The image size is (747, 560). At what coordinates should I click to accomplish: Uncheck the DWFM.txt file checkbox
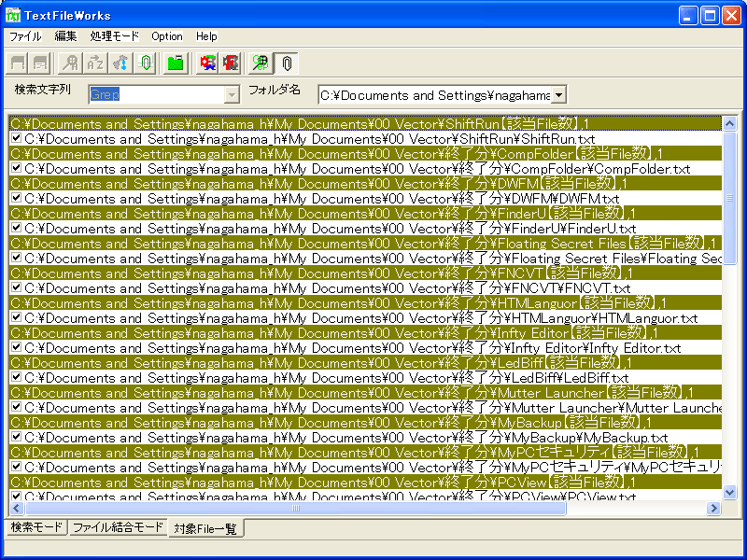tap(16, 198)
